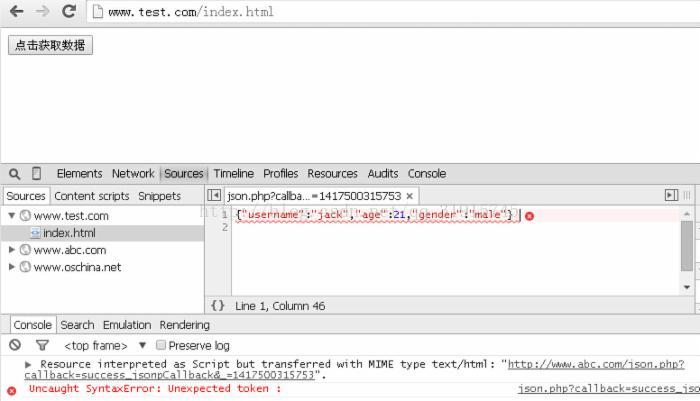Click the 点击获取数据 button
The height and width of the screenshot is (401, 700).
[x=50, y=45]
